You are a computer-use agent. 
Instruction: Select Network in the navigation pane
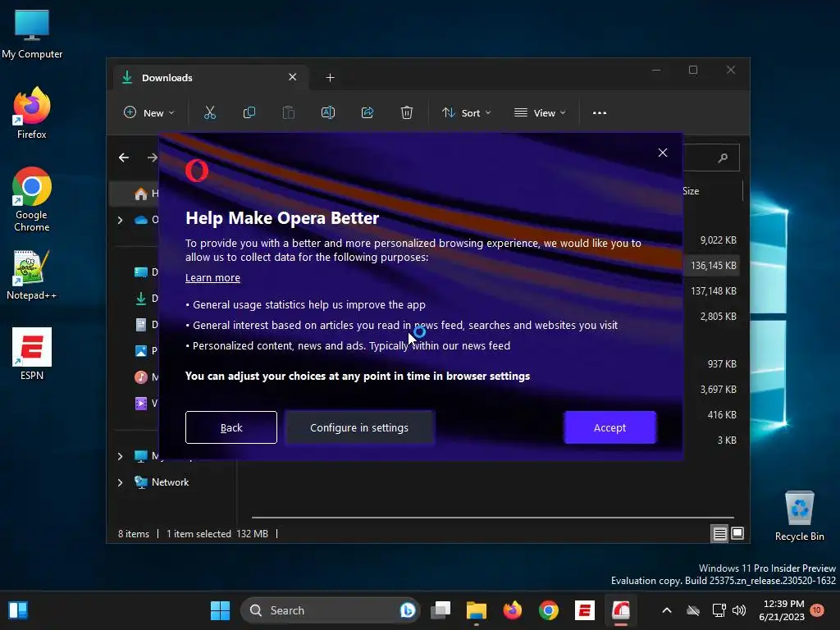click(170, 482)
